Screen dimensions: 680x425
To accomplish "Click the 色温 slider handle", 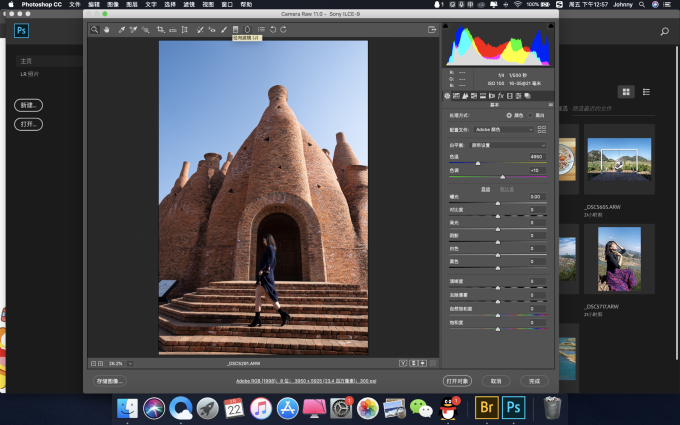I will [478, 163].
